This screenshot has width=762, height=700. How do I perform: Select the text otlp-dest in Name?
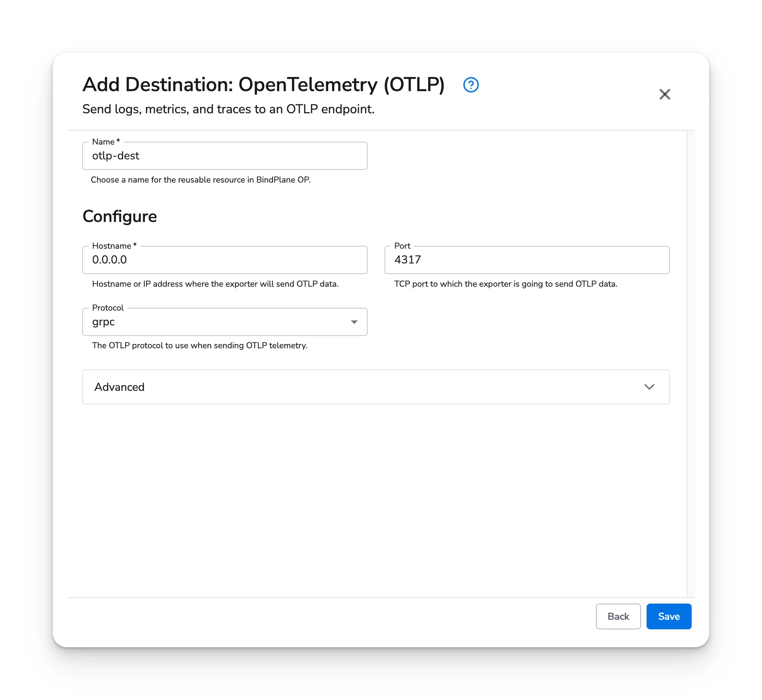tap(115, 156)
